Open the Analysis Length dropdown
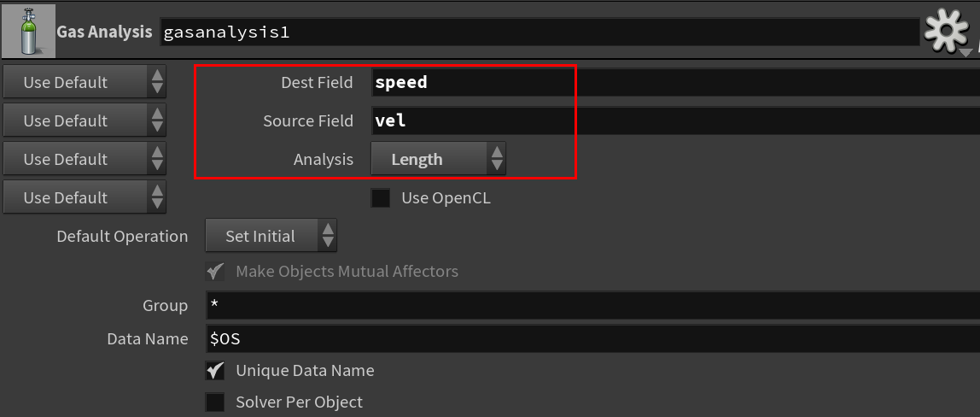Viewport: 980px width, 417px height. (x=438, y=159)
